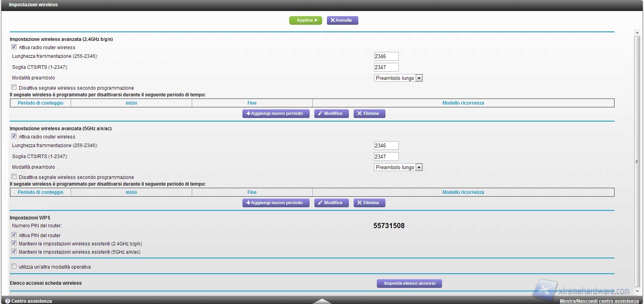Add new period for 2.4GHz schedule
Image resolution: width=644 pixels, height=304 pixels.
point(275,114)
